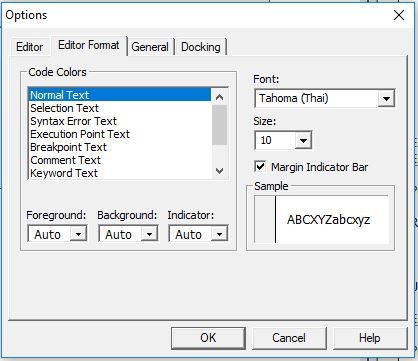Click the Cancel button
The height and width of the screenshot is (361, 418).
(289, 338)
